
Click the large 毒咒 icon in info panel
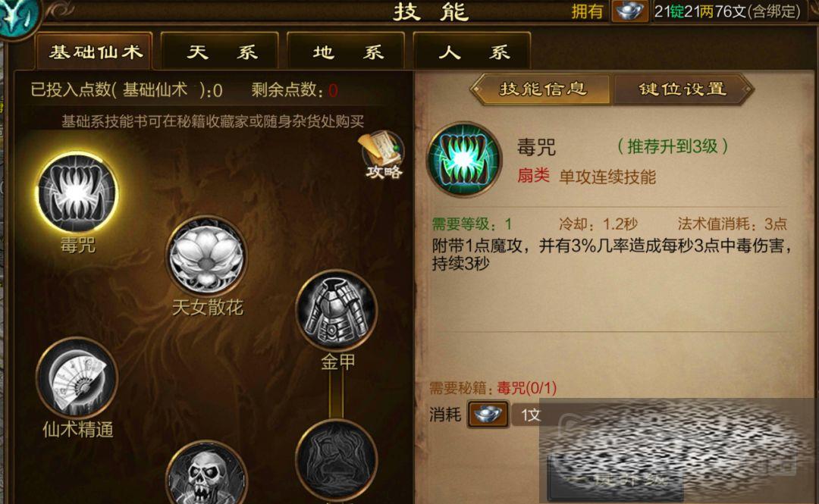click(x=464, y=159)
